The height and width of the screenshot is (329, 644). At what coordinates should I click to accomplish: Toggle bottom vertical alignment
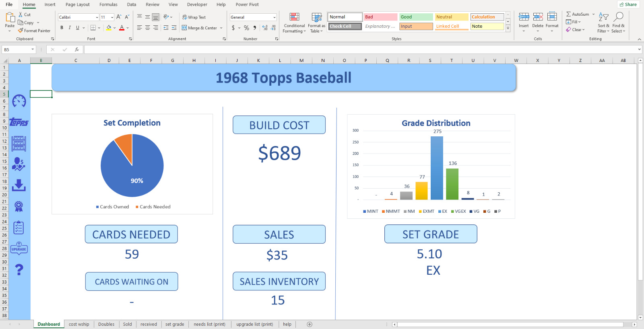tap(155, 17)
